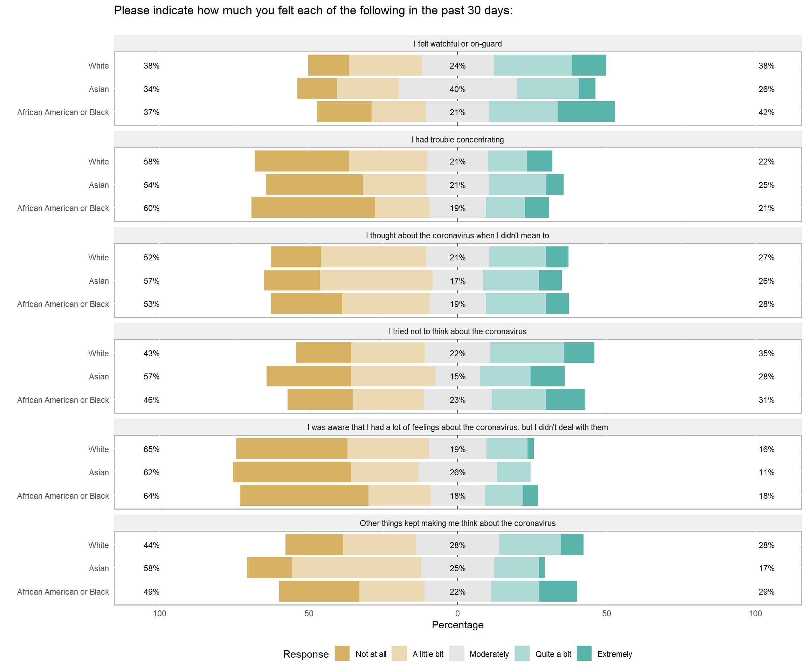Click the 'Moderately' legend color swatch

click(x=456, y=653)
